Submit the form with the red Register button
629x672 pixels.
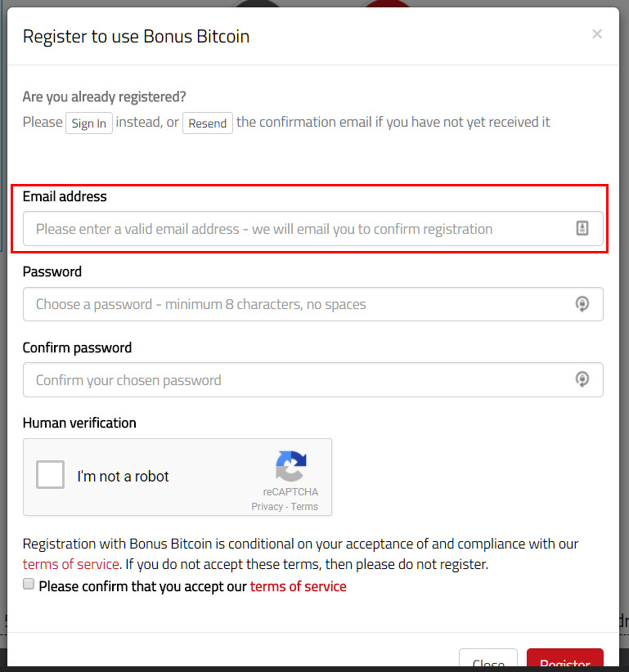564,660
